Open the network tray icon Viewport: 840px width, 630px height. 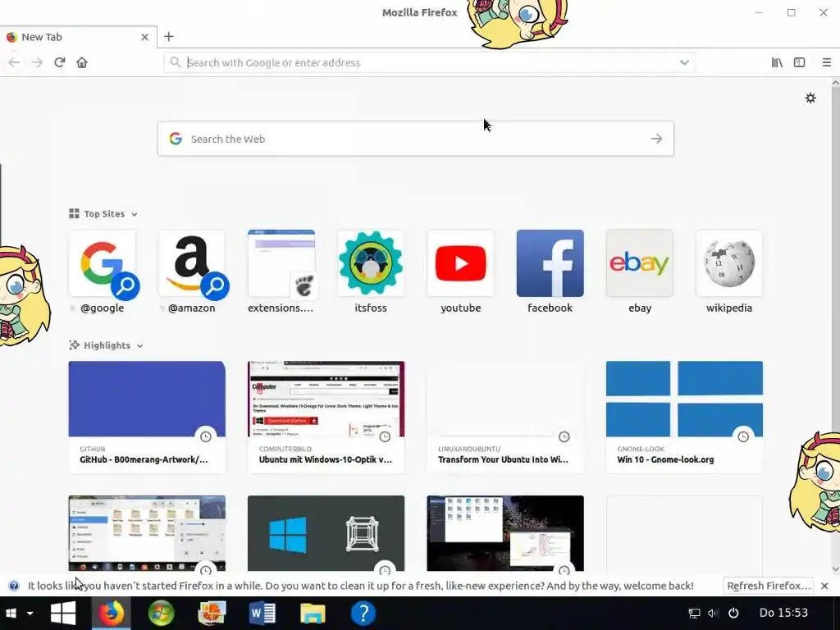694,613
